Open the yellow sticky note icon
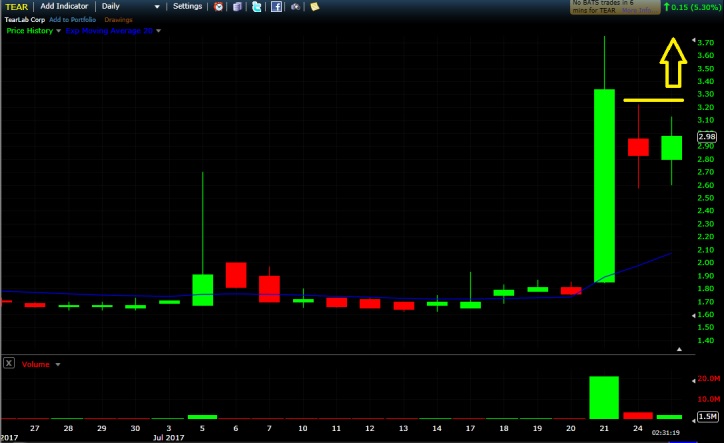Screen dimensions: 724x443 pyautogui.click(x=314, y=6)
